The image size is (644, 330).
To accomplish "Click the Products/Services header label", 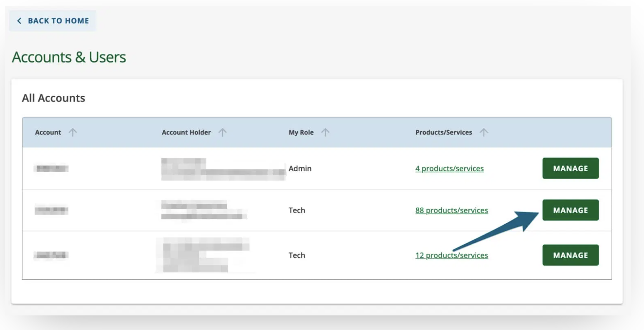I will point(443,132).
